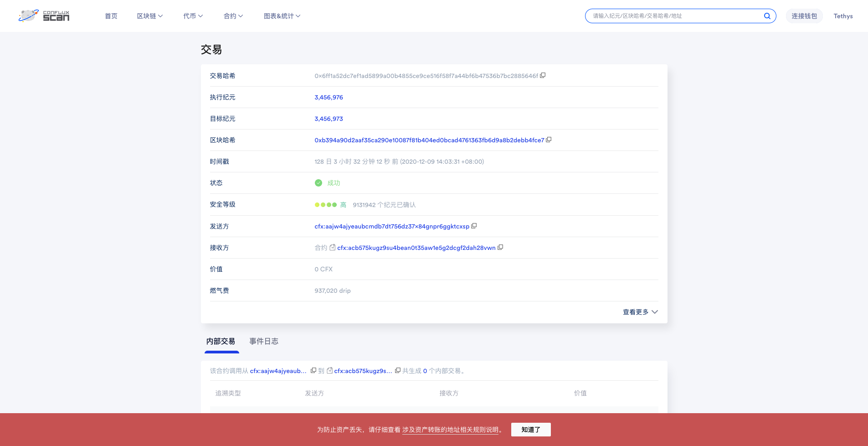The width and height of the screenshot is (868, 446).
Task: Open the 合约 dropdown menu
Action: coord(233,16)
